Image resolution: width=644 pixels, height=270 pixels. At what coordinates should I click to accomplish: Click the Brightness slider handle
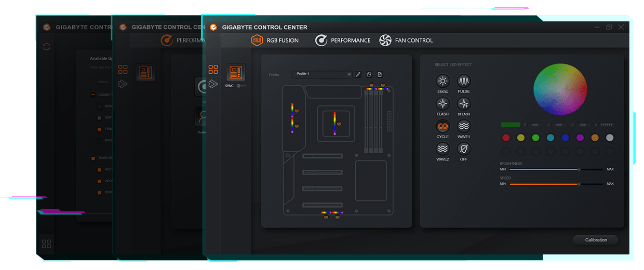(x=579, y=169)
